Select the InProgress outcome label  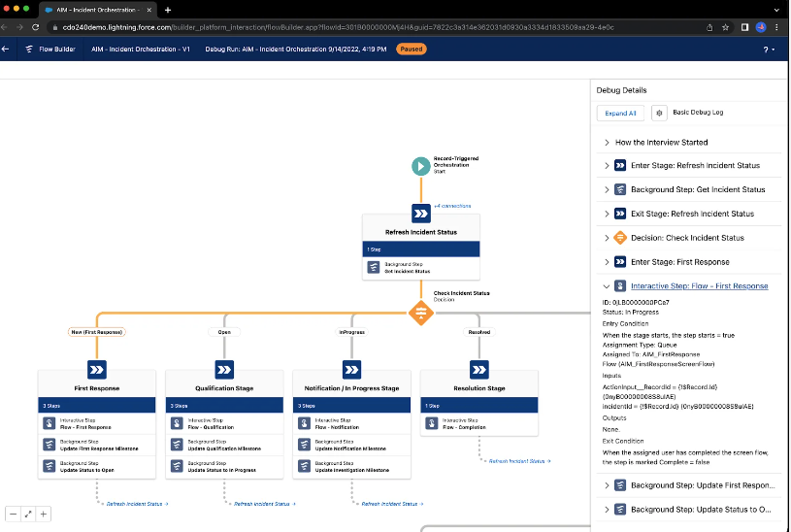pos(351,332)
